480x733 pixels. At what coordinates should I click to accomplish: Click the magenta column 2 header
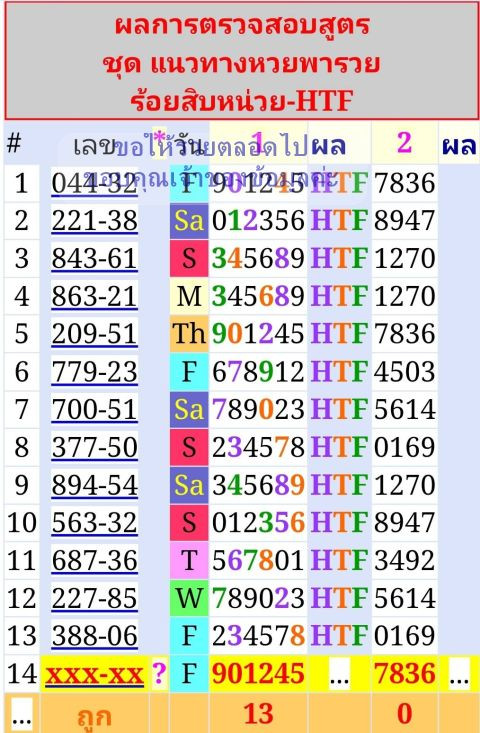click(x=404, y=143)
